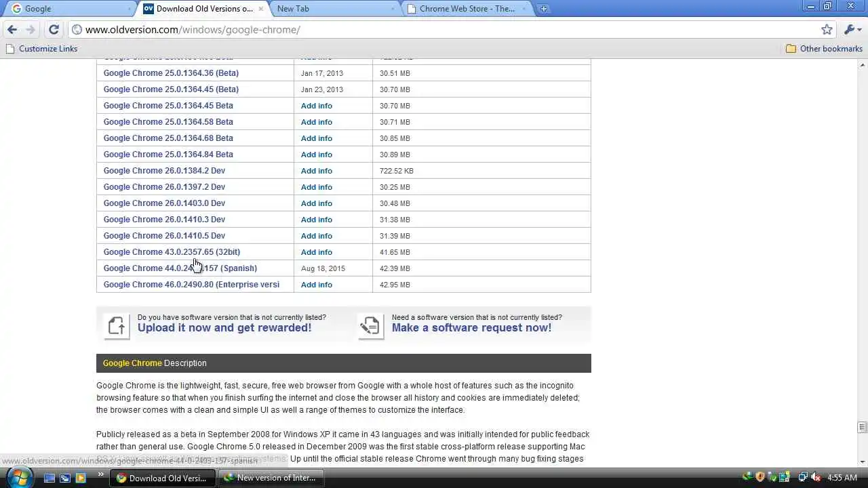Screen dimensions: 868x488
Task: Open Google Chrome 43.0.2357.65 (32bit) link
Action: pyautogui.click(x=172, y=252)
